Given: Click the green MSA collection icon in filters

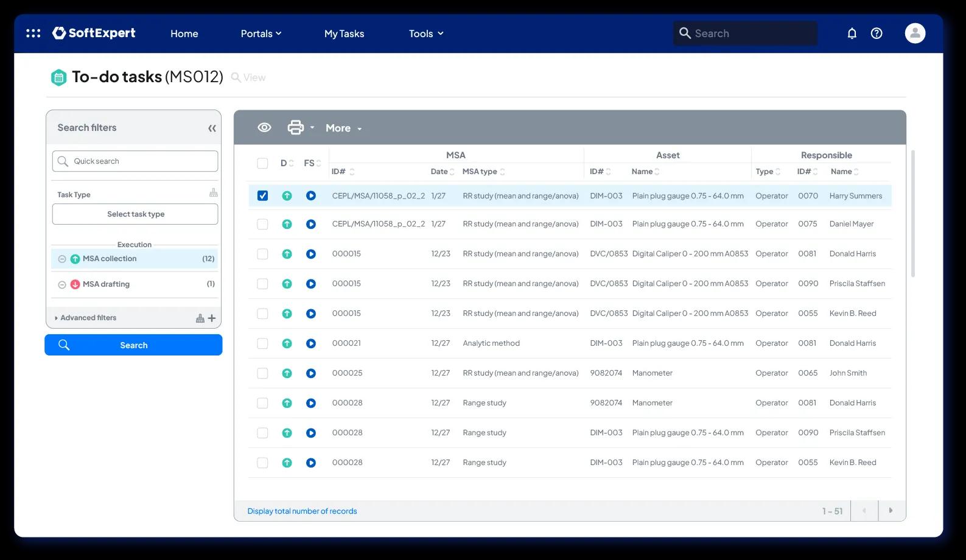Looking at the screenshot, I should coord(75,259).
